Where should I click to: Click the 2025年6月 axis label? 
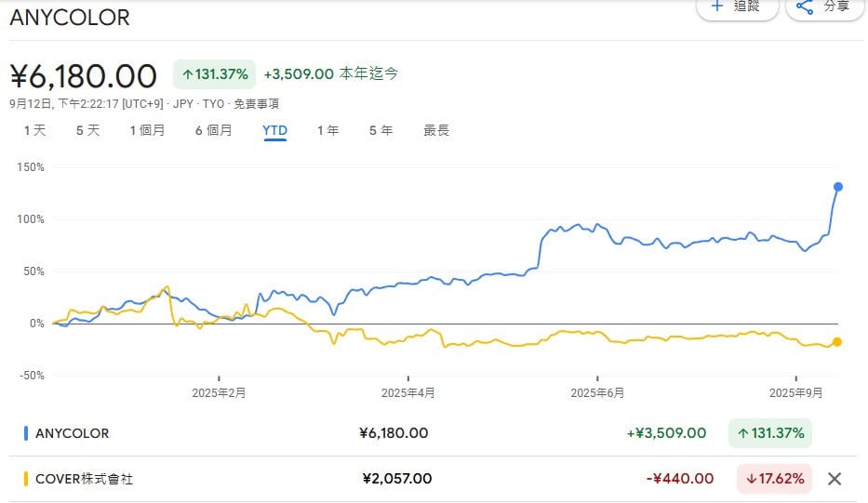coord(597,393)
